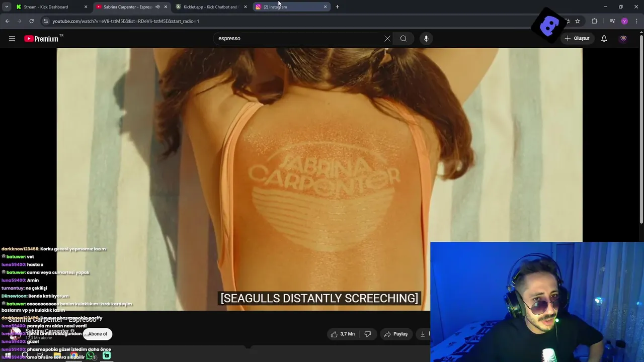
Task: Open Chrome icon in the taskbar
Action: [73, 355]
